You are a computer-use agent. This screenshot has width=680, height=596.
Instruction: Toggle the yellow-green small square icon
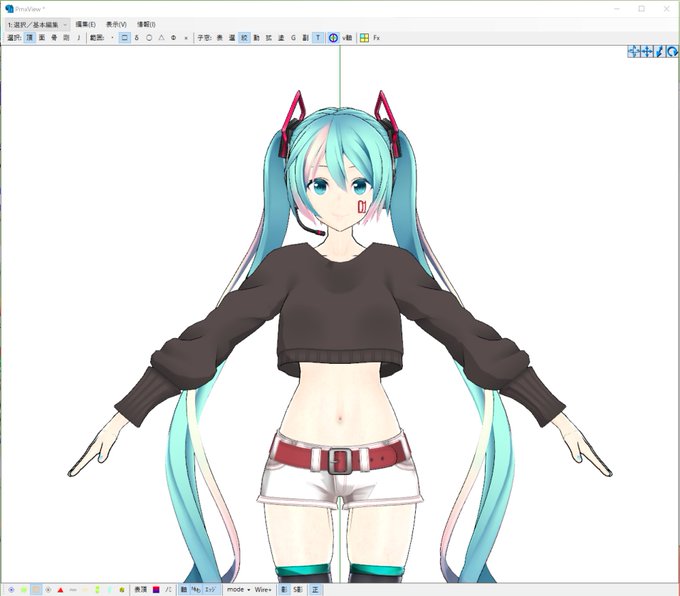[x=122, y=589]
